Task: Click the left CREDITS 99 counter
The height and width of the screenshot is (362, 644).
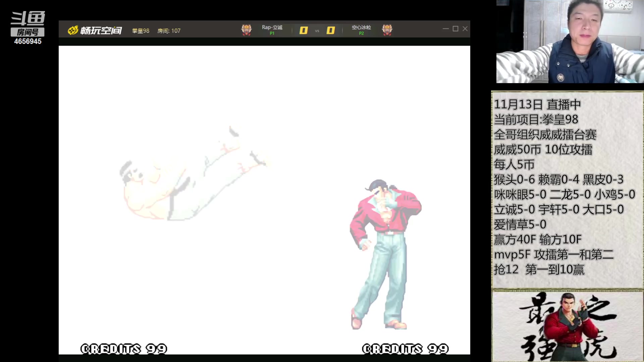Action: (123, 349)
